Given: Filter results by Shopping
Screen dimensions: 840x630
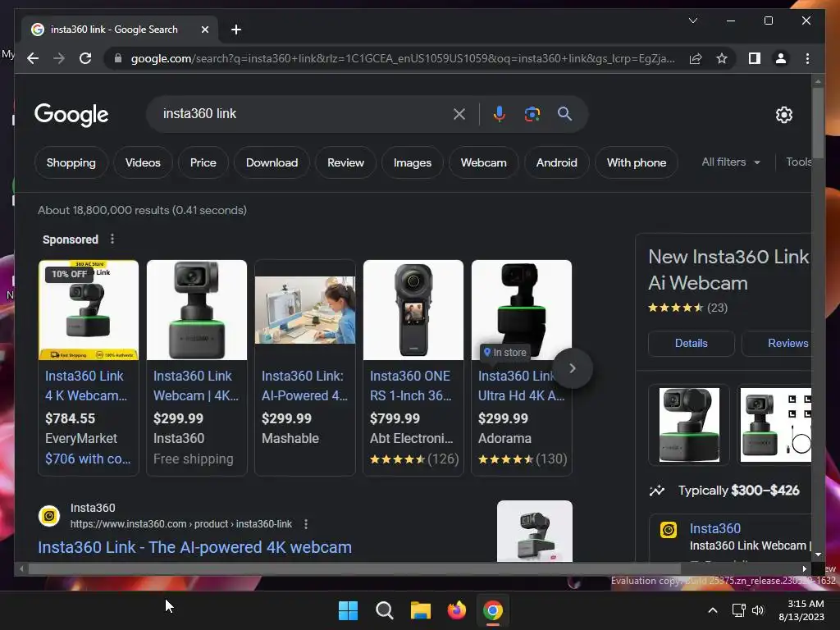Looking at the screenshot, I should point(71,162).
